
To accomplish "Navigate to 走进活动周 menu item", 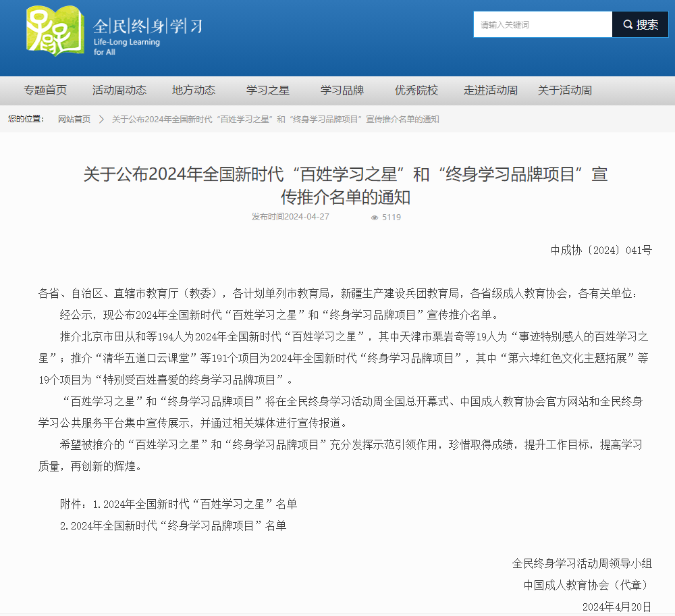I will (x=491, y=91).
